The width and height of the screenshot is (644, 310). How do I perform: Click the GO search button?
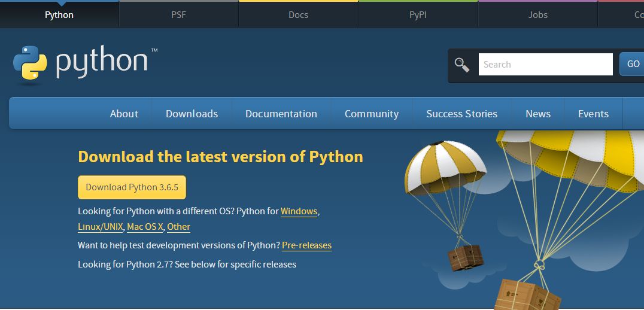pyautogui.click(x=633, y=64)
